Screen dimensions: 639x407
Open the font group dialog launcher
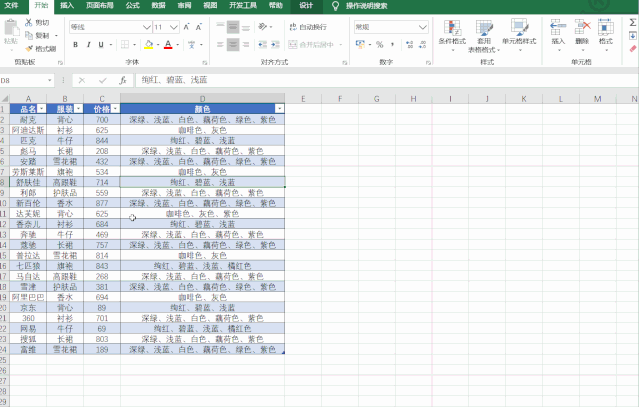click(x=205, y=62)
